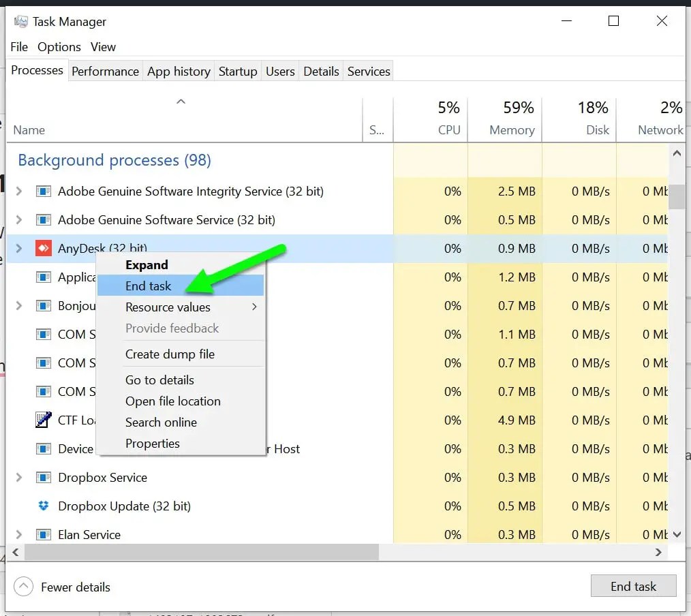Expand the Dropbox Service process group

point(18,477)
